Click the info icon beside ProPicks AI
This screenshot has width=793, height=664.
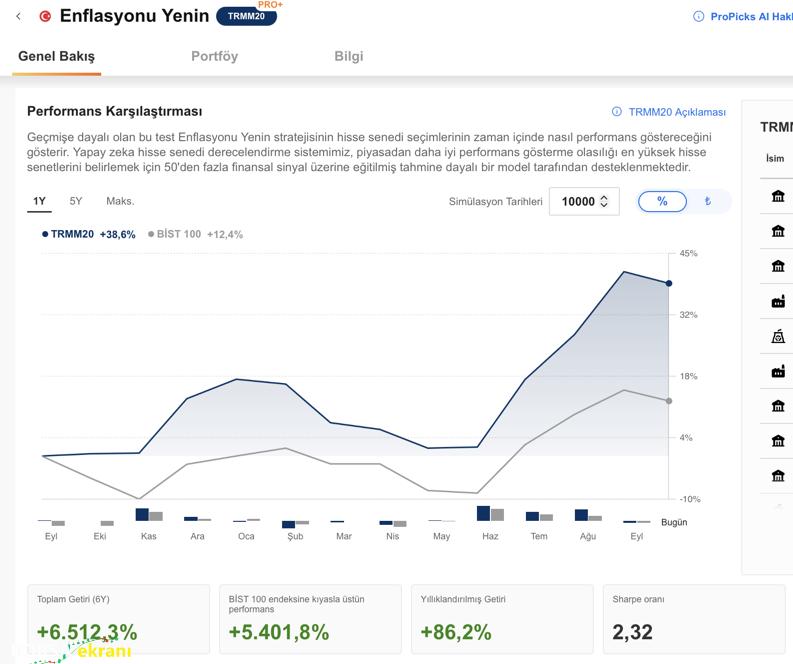pyautogui.click(x=698, y=16)
